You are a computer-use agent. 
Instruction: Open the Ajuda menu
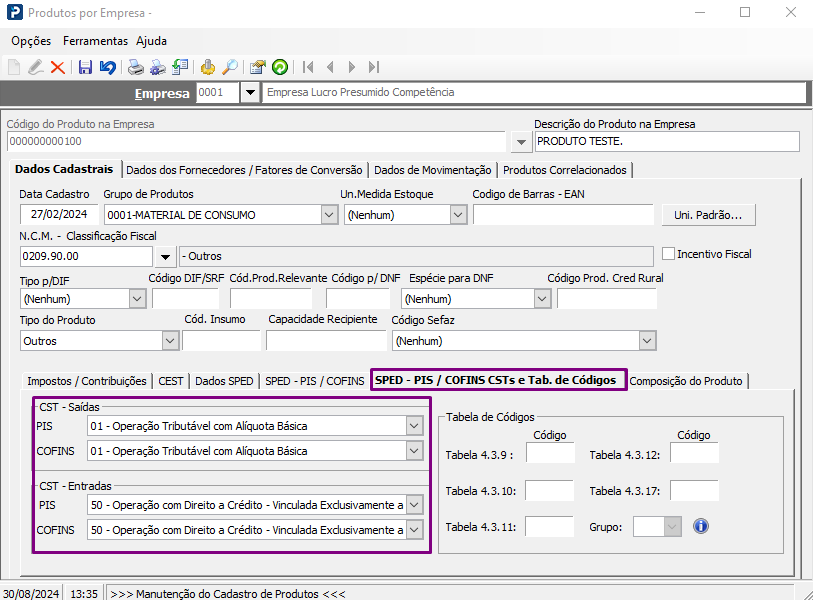152,41
